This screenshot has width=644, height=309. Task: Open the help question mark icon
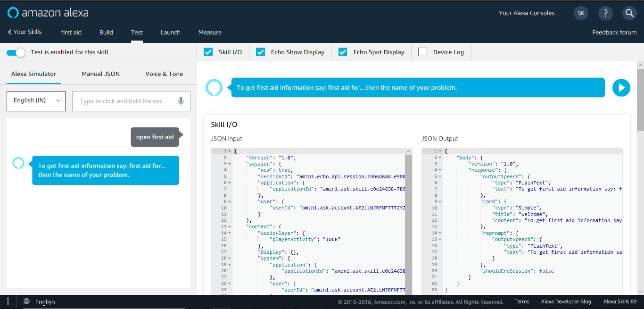click(605, 13)
